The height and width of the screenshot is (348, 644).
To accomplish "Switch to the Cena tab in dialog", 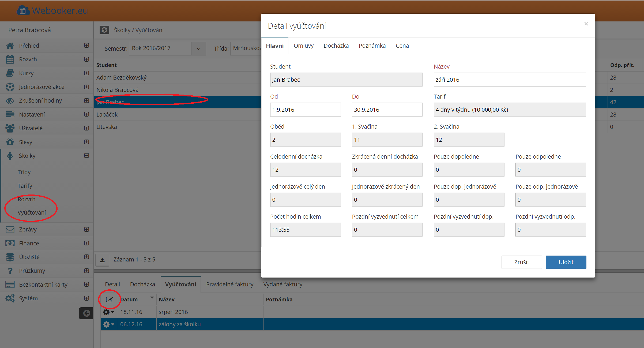I will [x=402, y=46].
